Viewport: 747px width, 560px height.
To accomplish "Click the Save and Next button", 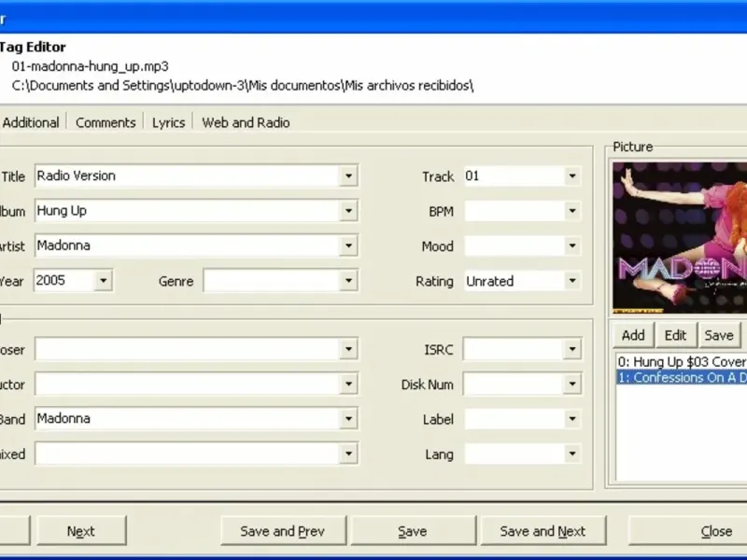I will (x=543, y=531).
